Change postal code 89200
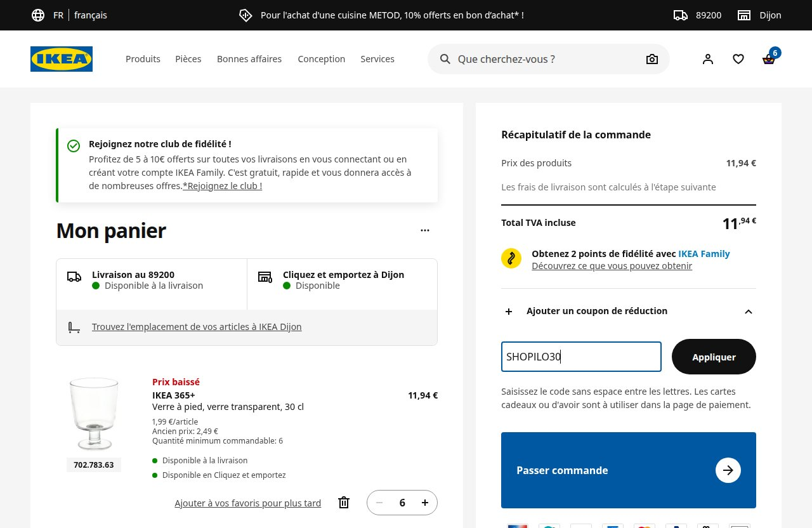The image size is (812, 528). coord(709,15)
